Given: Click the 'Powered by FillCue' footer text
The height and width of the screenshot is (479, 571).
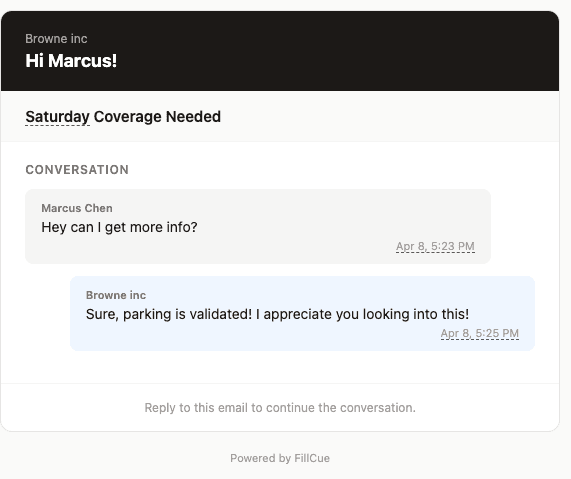Looking at the screenshot, I should (x=280, y=458).
